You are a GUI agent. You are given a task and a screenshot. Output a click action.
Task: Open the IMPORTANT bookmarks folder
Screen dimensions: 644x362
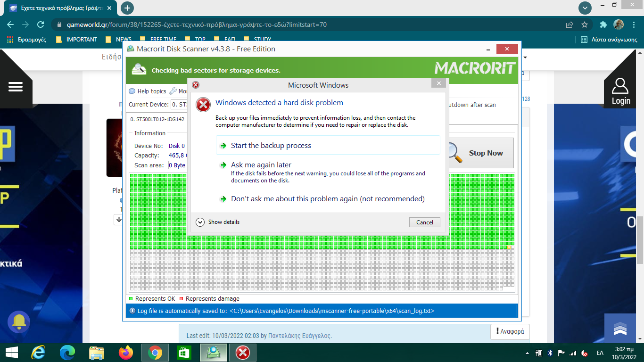coord(76,40)
